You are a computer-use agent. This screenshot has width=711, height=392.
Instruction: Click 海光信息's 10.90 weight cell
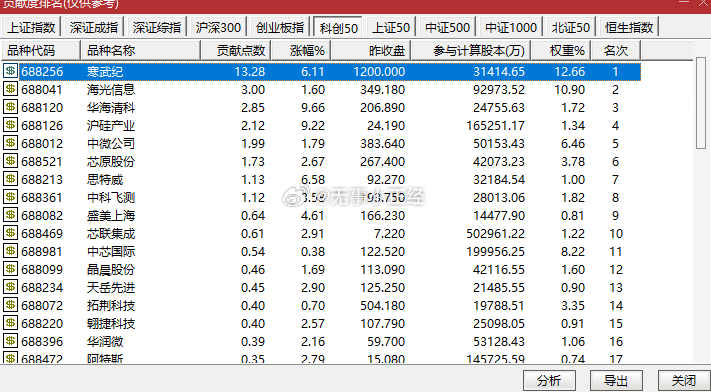[570, 89]
